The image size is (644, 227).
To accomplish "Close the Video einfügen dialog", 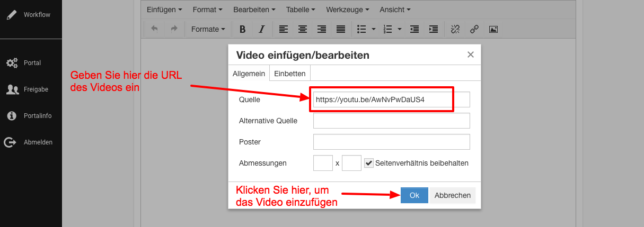I will click(470, 55).
